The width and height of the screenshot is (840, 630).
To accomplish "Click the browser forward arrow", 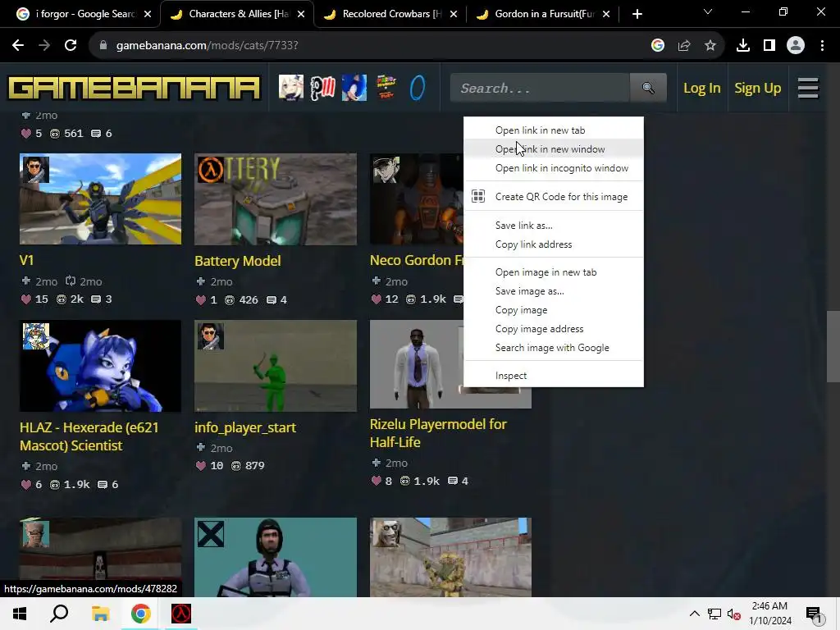I will tap(44, 46).
